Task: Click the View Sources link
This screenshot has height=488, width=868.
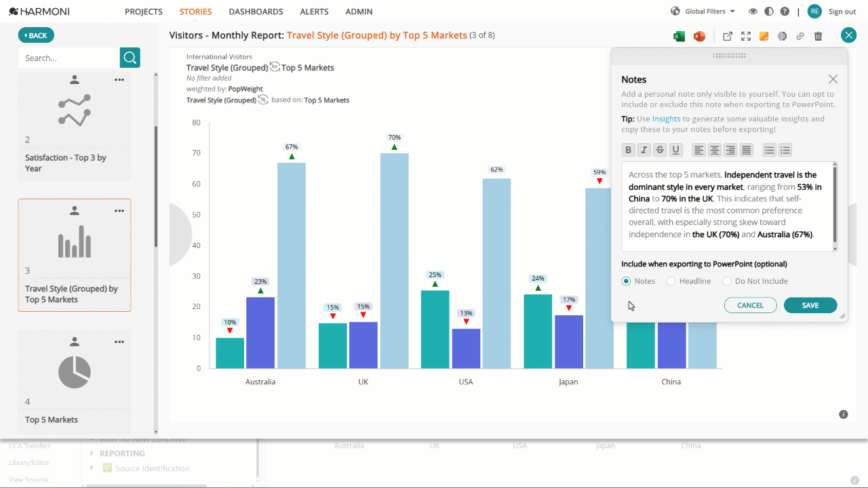Action: [x=28, y=479]
